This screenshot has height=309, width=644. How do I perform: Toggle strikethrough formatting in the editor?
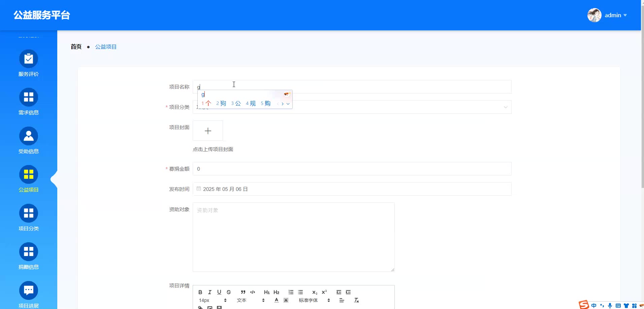(229, 292)
